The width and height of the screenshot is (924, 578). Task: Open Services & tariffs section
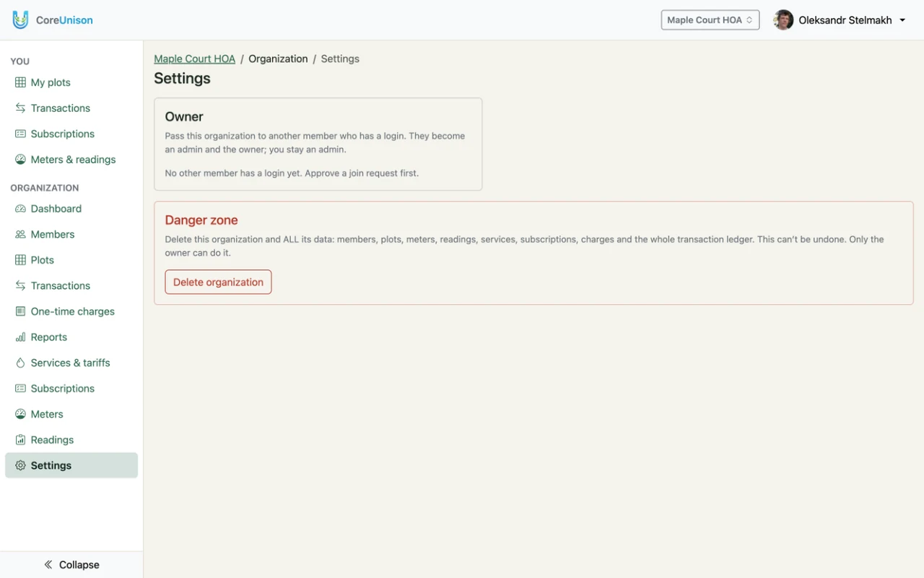tap(71, 363)
